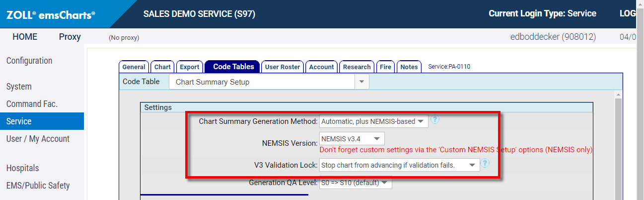Click the ZOLL emsCharts logo
This screenshot has height=200, width=644.
(x=51, y=15)
